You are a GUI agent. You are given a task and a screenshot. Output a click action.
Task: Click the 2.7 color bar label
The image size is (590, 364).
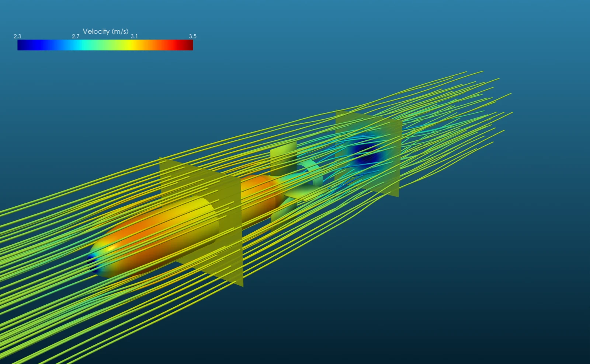pos(76,36)
